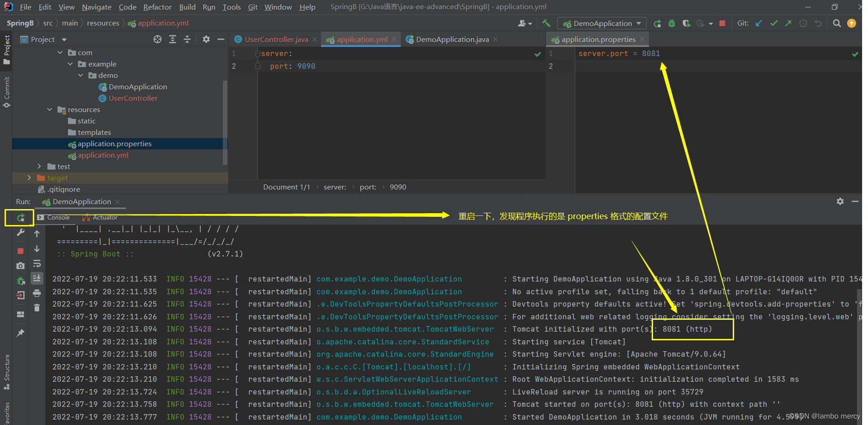Switch to the Actuator tab in the Run panel
The image size is (868, 425).
pos(100,218)
